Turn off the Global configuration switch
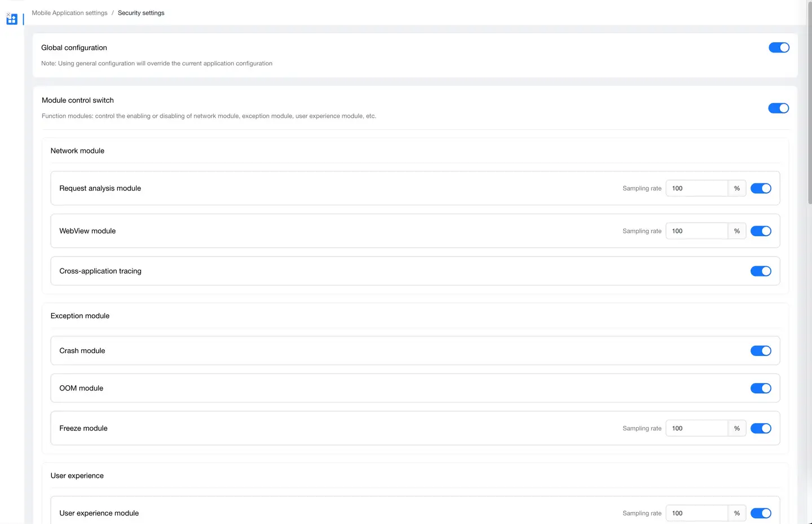 [x=779, y=48]
